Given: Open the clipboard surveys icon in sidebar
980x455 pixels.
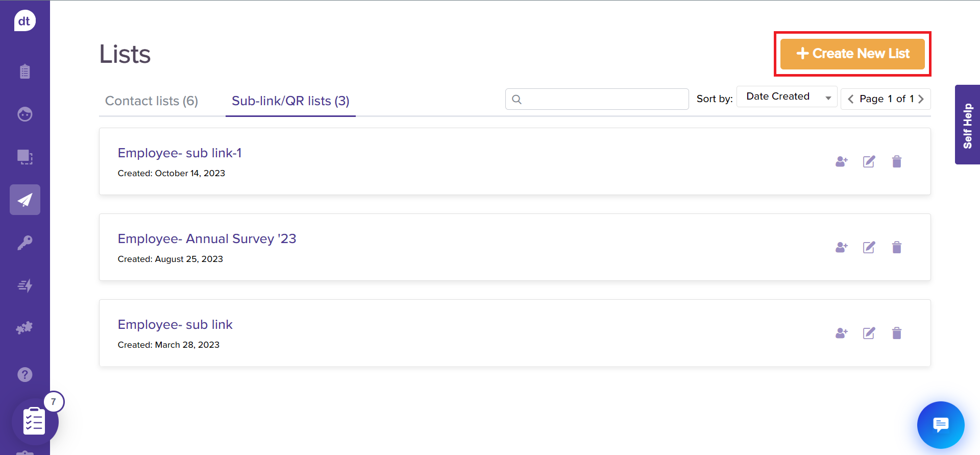Looking at the screenshot, I should 24,71.
